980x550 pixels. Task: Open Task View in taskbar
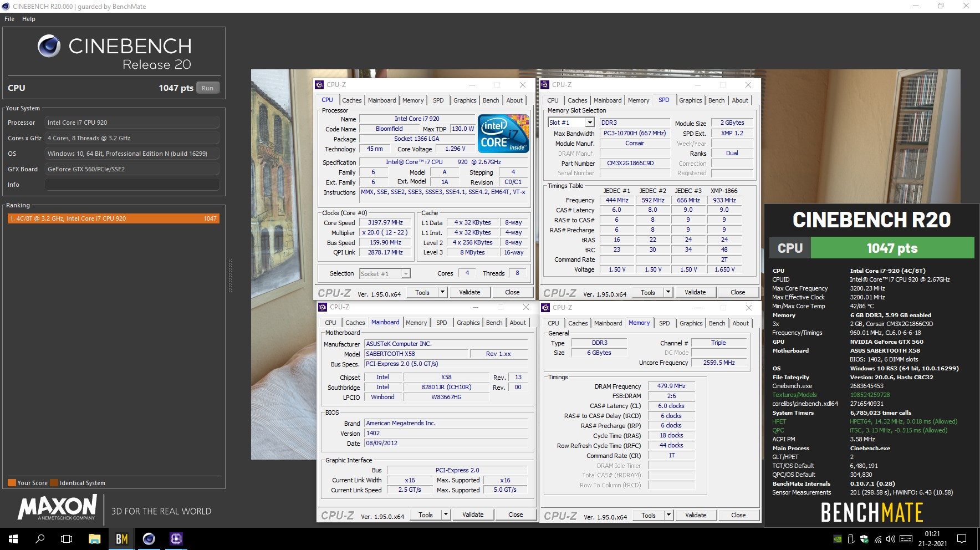[x=67, y=539]
